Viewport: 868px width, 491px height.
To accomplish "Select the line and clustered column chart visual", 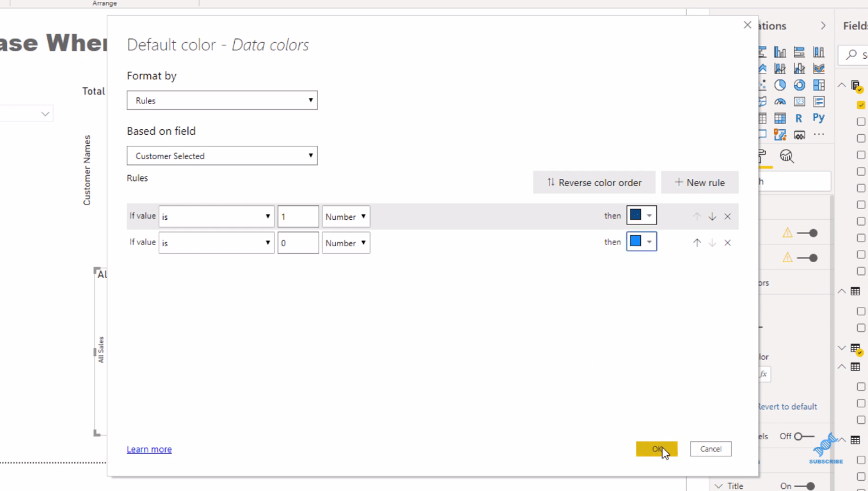I will [799, 68].
